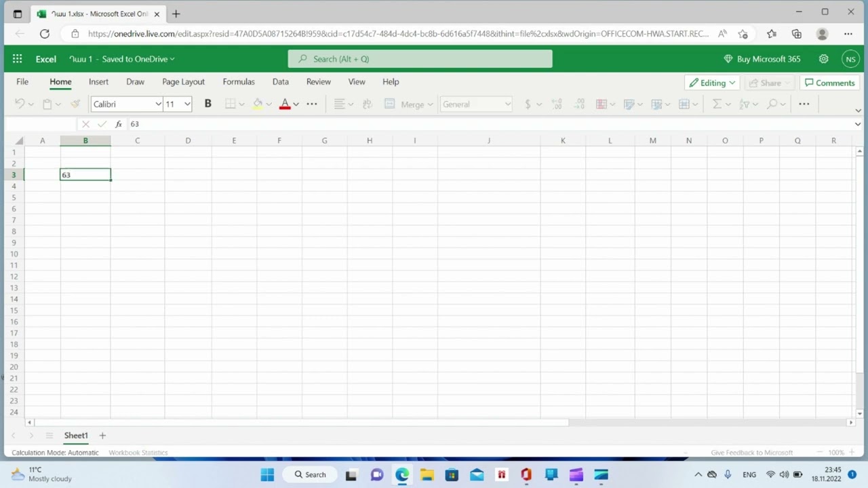Image resolution: width=868 pixels, height=488 pixels.
Task: Add a new sheet
Action: coord(102,435)
